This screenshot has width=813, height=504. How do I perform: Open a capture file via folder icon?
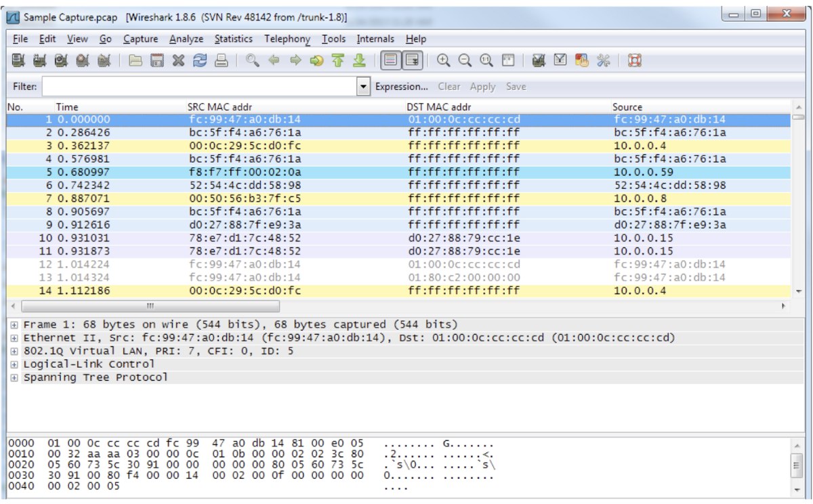pos(136,61)
